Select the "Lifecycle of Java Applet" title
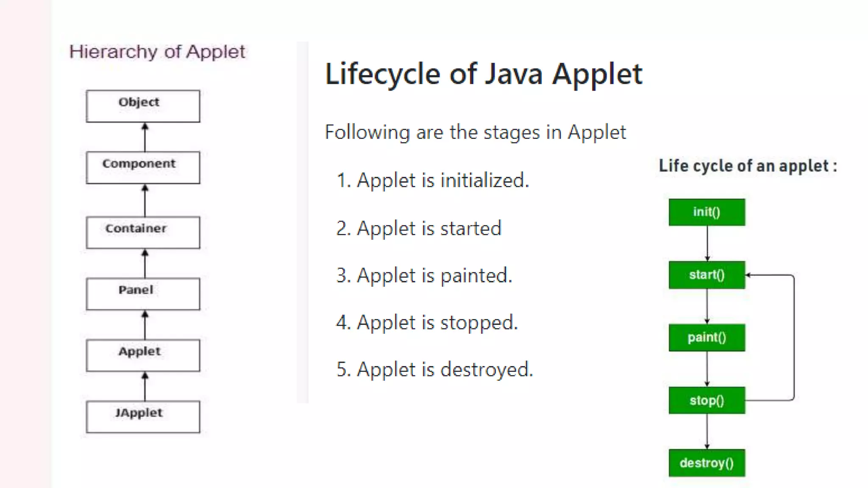 (x=484, y=74)
